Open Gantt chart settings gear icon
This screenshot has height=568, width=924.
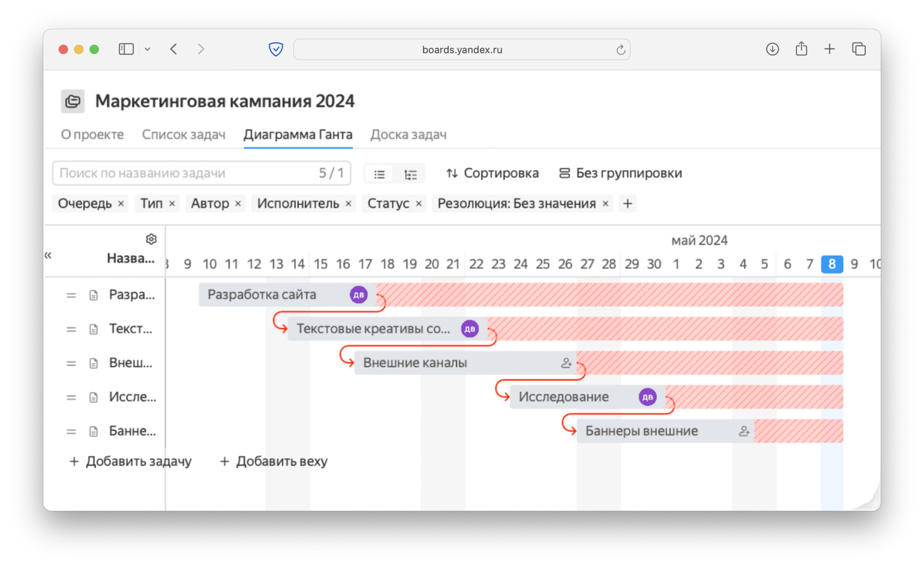point(151,239)
